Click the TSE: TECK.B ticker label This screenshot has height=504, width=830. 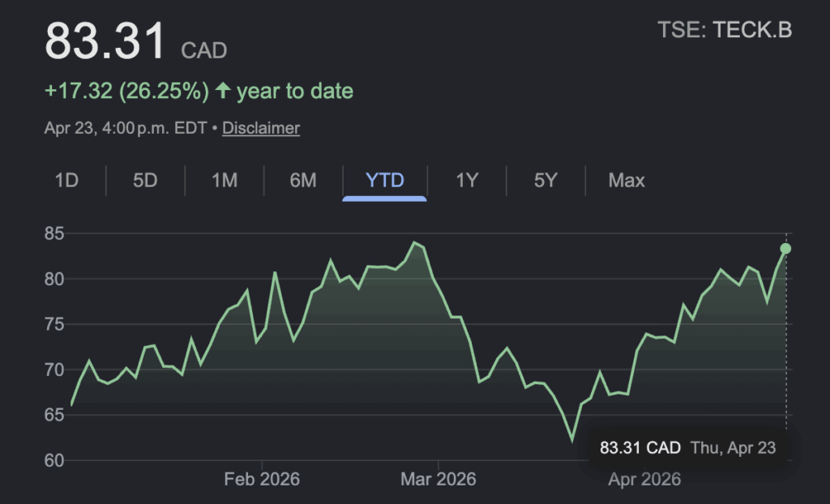click(x=724, y=31)
